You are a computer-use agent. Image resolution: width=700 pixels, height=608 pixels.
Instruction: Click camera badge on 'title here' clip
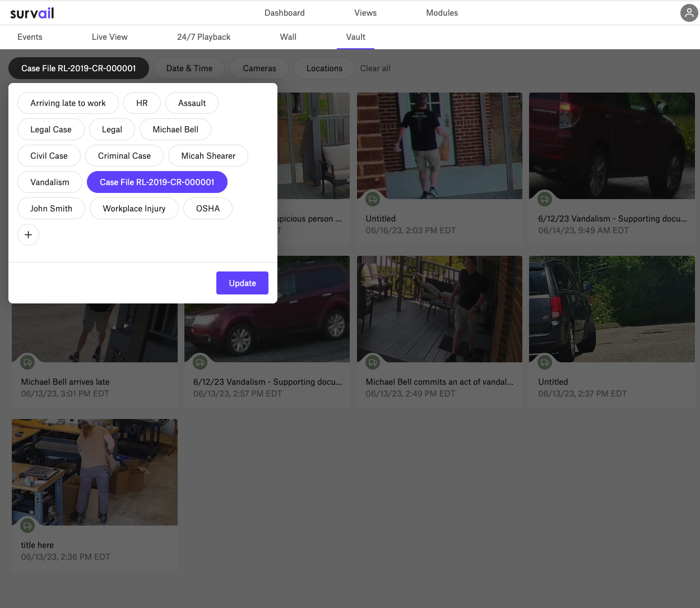tap(27, 526)
